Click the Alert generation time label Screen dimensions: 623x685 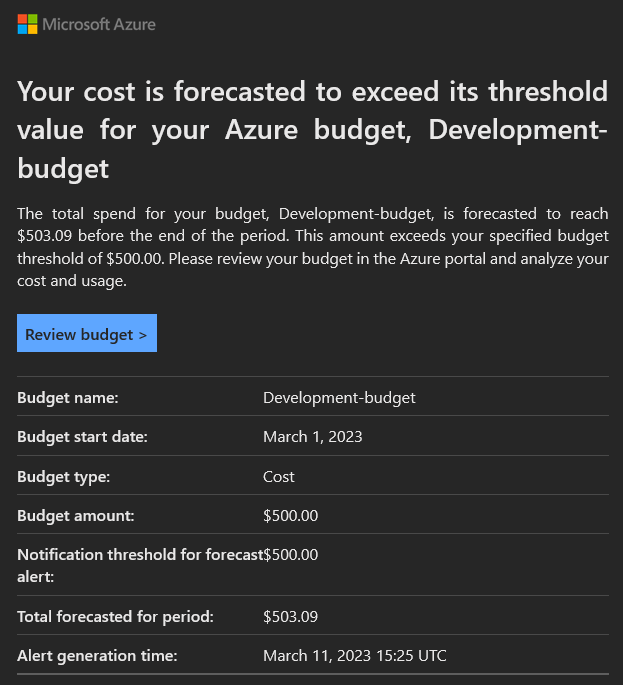click(x=97, y=656)
